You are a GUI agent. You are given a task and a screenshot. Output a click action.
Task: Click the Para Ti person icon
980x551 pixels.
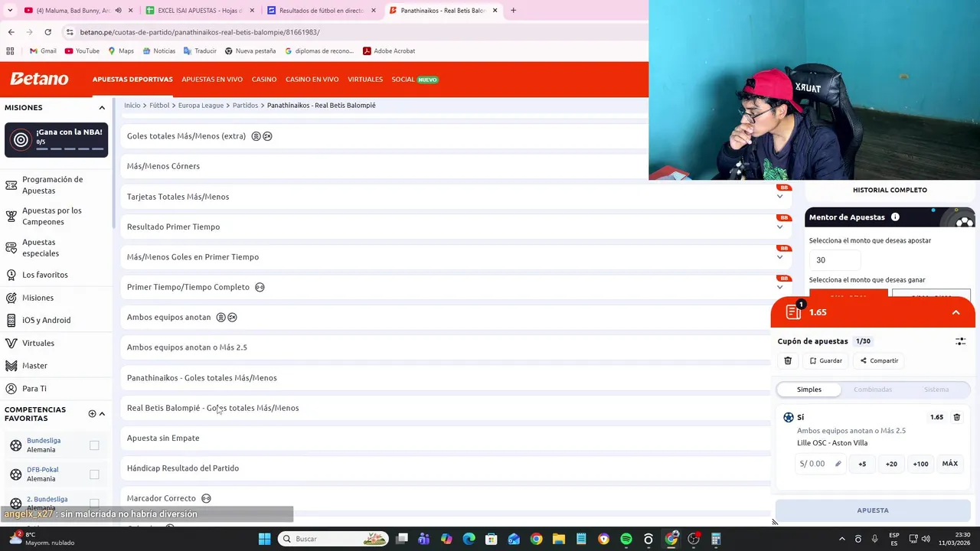[11, 388]
